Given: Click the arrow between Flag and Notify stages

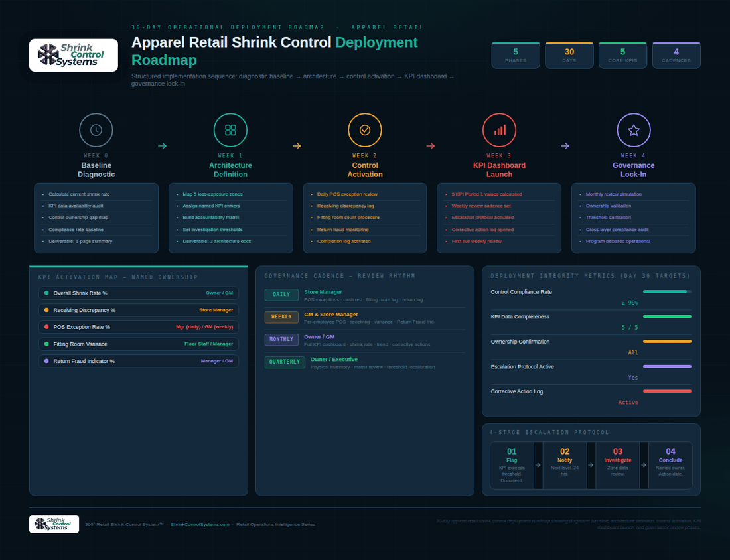Looking at the screenshot, I should (538, 465).
